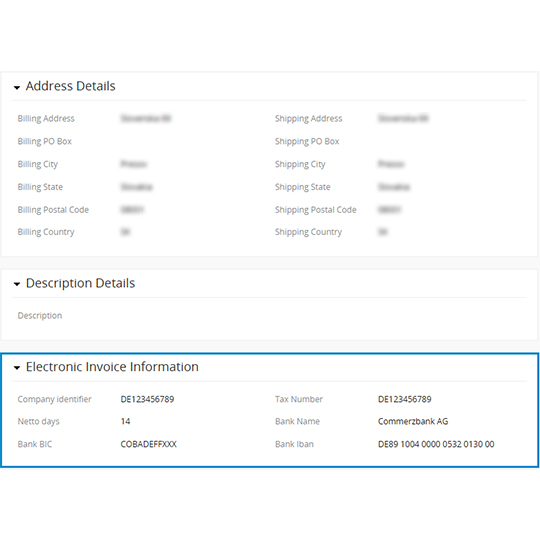The height and width of the screenshot is (540, 540).
Task: Select the Shipping Country label
Action: click(x=309, y=232)
